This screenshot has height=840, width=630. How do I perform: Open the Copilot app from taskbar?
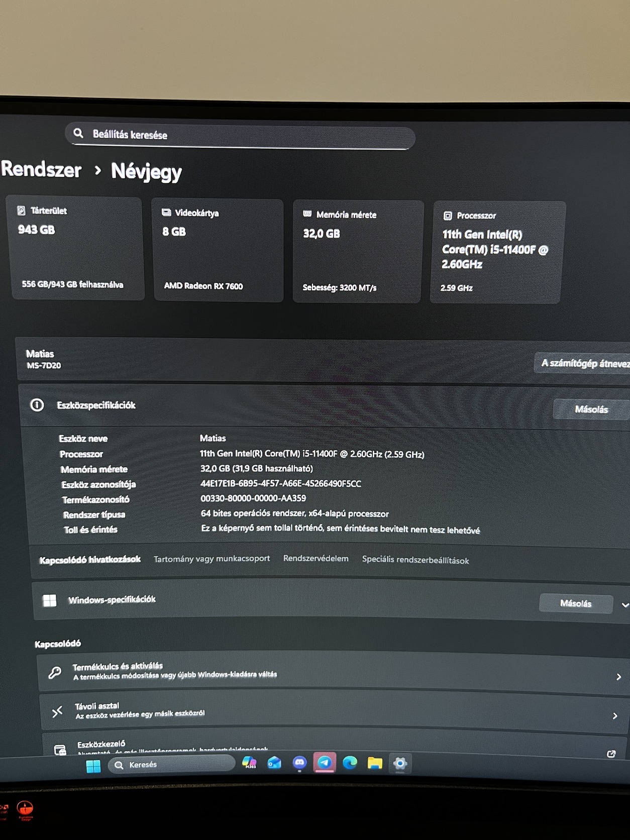(249, 763)
